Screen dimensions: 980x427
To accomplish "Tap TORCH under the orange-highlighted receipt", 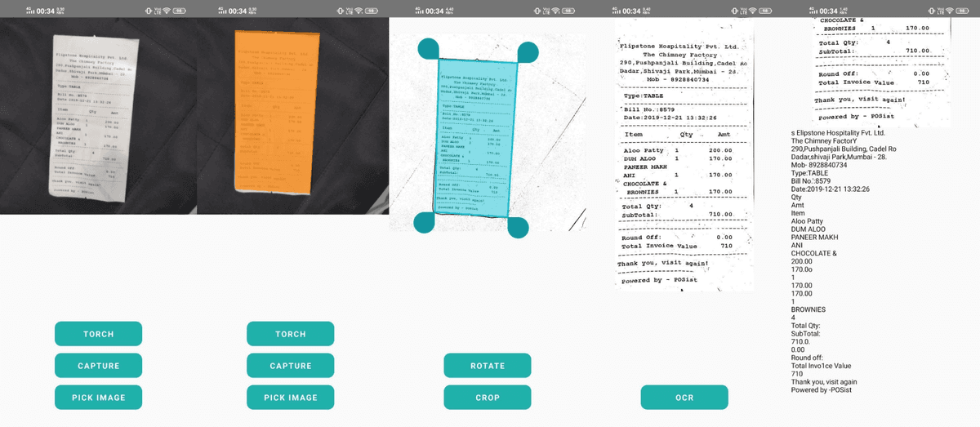I will (290, 334).
